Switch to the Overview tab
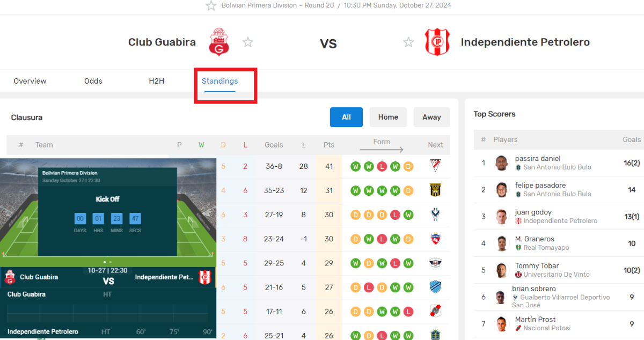 click(30, 81)
